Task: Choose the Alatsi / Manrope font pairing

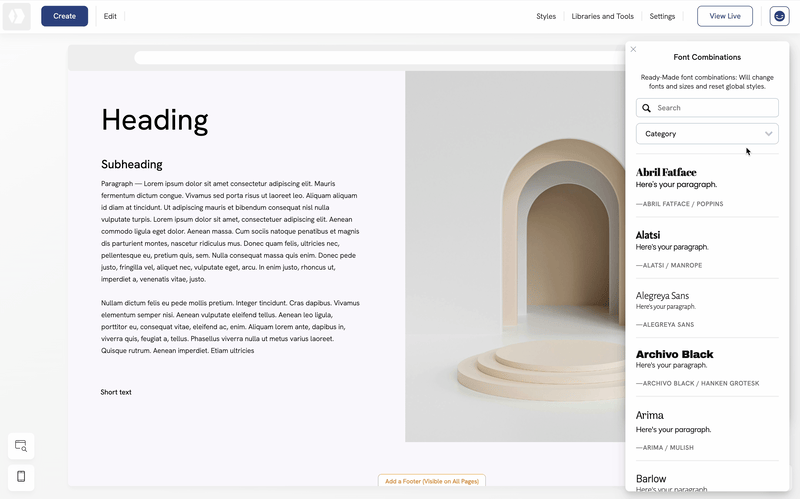Action: click(x=706, y=248)
